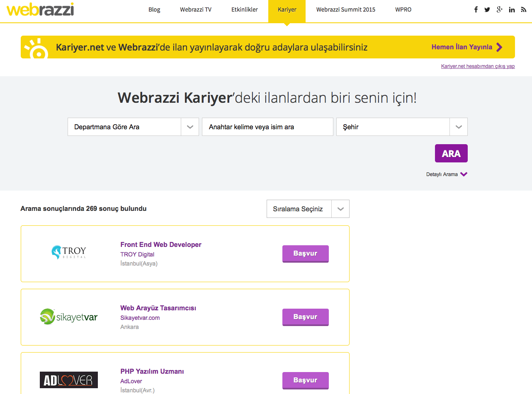Open the Front End Web Developer job posting
Screen dimensions: 532x394
160,244
